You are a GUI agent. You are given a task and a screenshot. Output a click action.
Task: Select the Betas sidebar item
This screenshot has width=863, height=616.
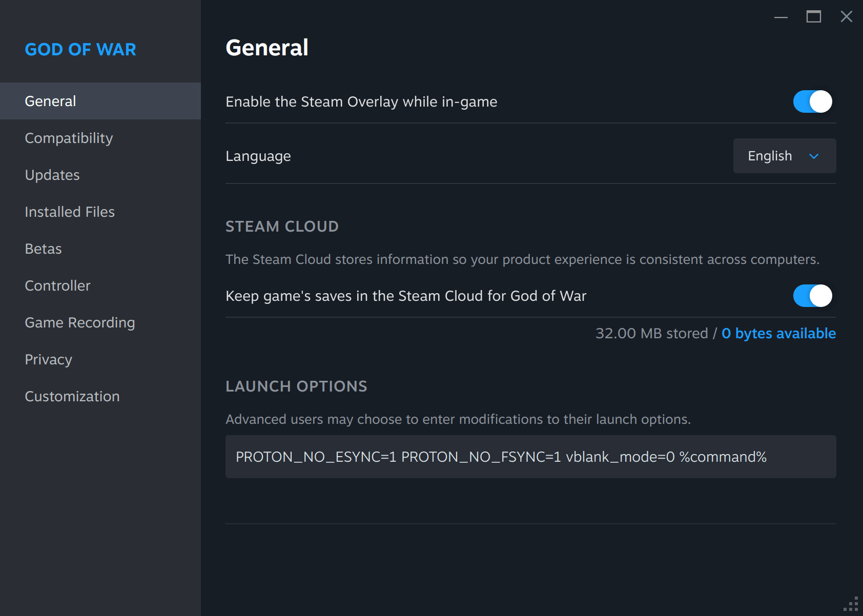pyautogui.click(x=43, y=249)
